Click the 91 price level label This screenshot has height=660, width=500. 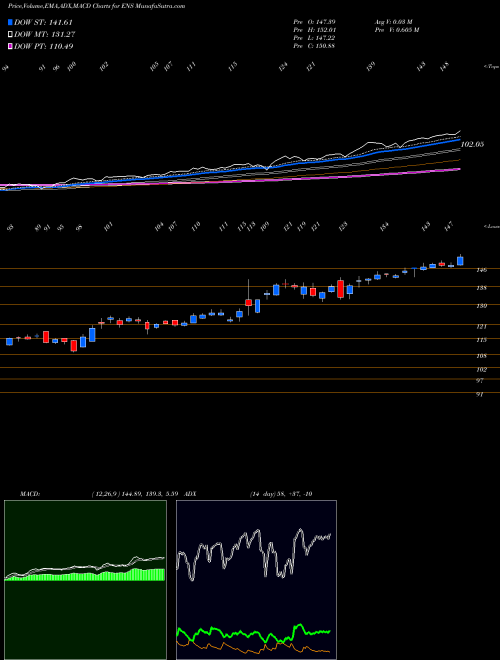pos(480,394)
